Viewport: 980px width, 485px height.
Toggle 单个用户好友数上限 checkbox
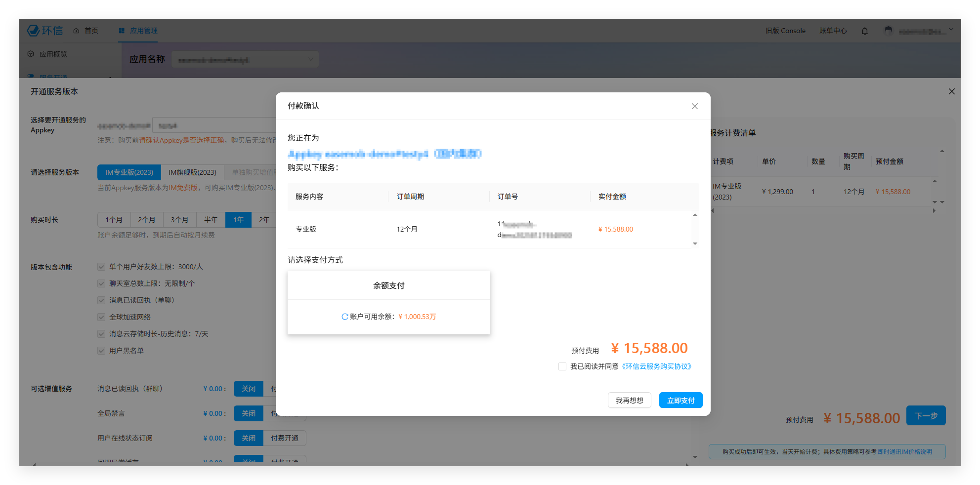101,267
